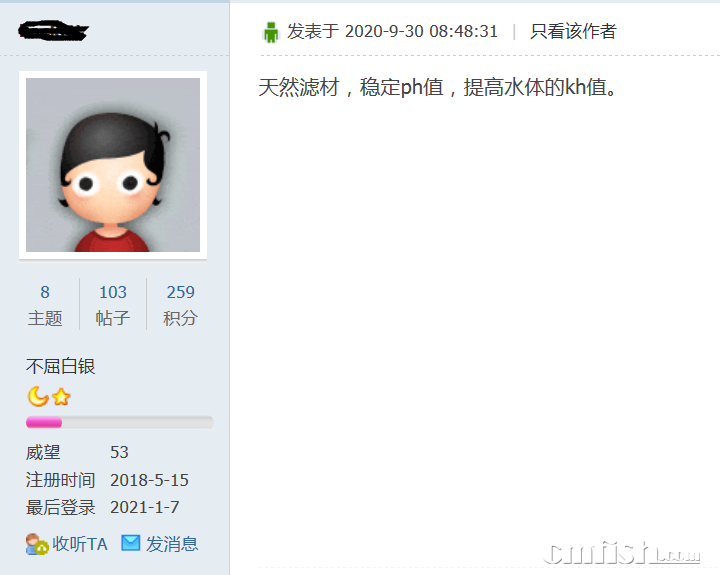Click the cnfish.com watermark logo
Image resolution: width=720 pixels, height=575 pixels.
coord(621,552)
